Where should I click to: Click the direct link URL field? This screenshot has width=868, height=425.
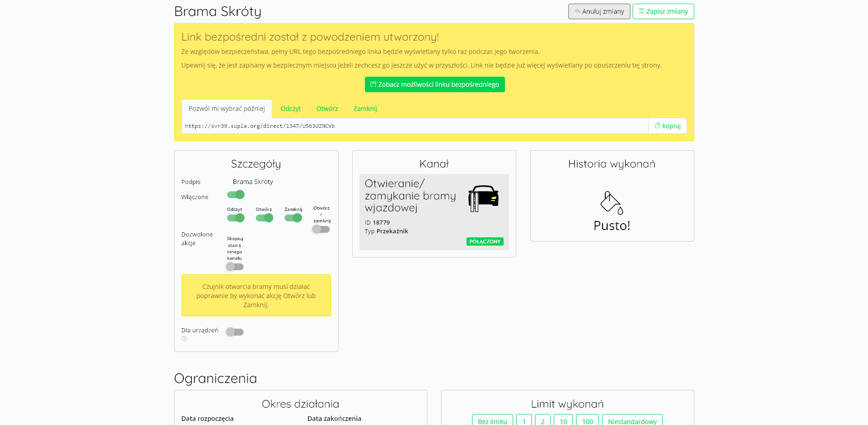pyautogui.click(x=415, y=126)
